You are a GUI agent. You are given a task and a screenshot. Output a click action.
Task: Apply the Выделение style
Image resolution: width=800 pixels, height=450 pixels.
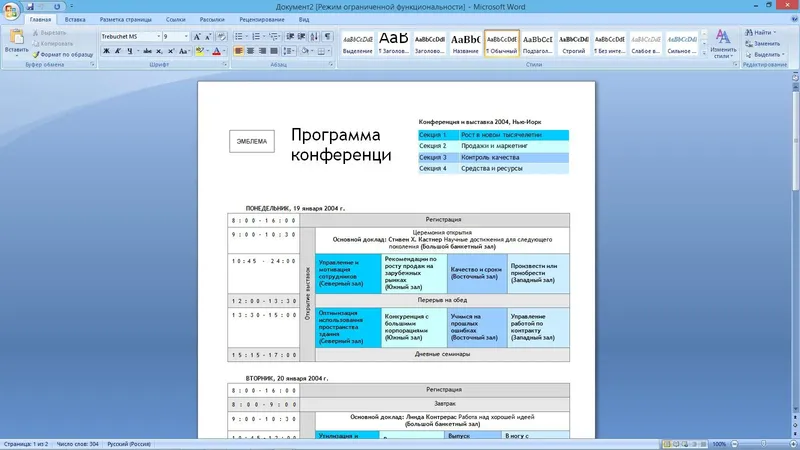[357, 43]
